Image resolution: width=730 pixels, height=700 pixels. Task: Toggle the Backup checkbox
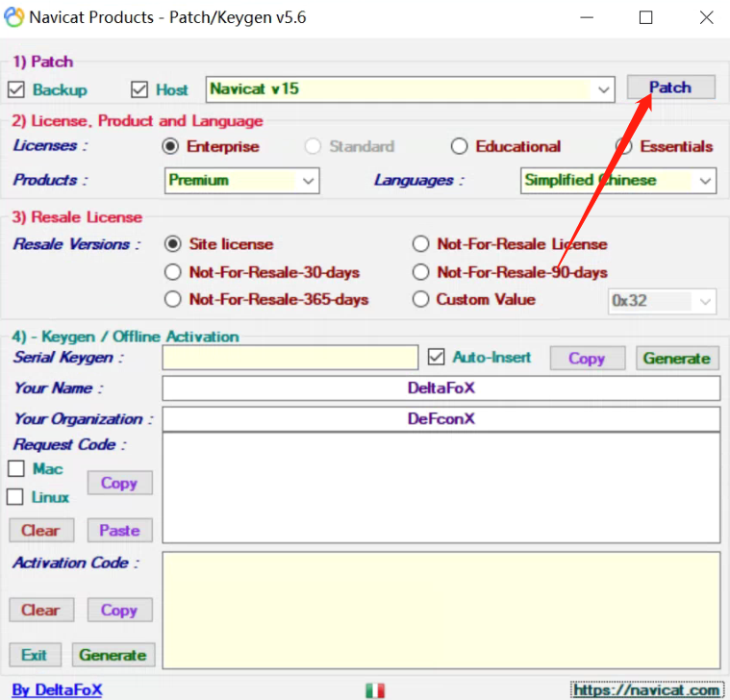pos(16,89)
